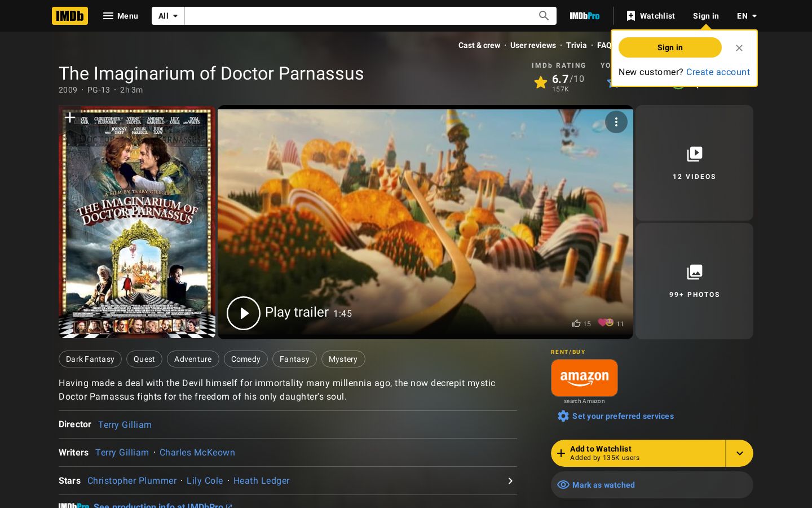Select the Fantasy genre chip
The width and height of the screenshot is (812, 508).
[x=294, y=359]
